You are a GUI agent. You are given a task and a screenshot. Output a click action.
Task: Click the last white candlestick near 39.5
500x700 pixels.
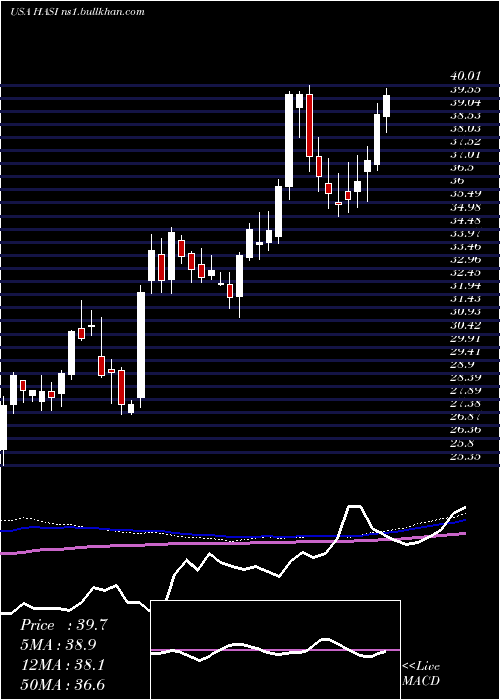coord(387,106)
